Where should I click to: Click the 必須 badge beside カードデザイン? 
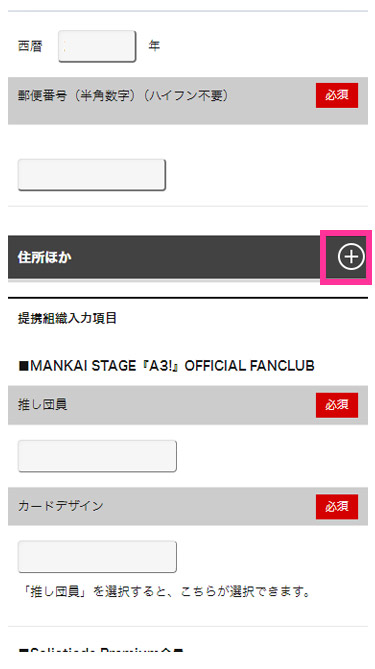coord(337,507)
